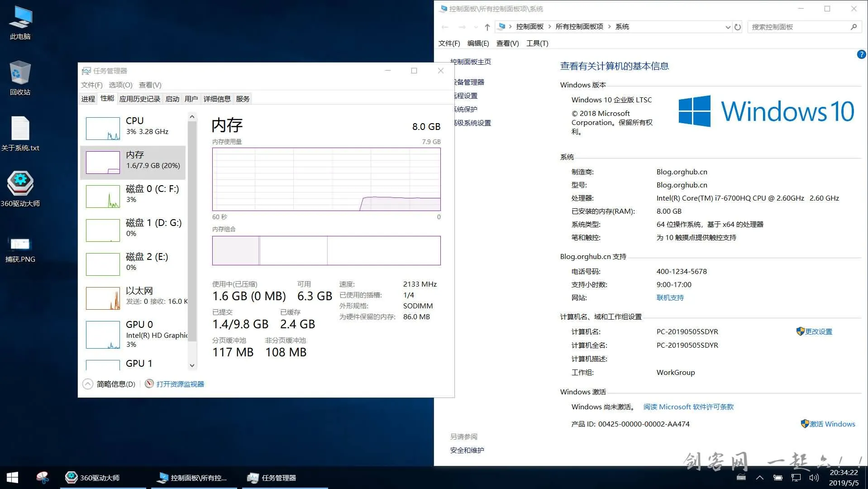Screen dimensions: 868x489
Task: Select the 捕获.PNG desktop file
Action: [x=20, y=249]
